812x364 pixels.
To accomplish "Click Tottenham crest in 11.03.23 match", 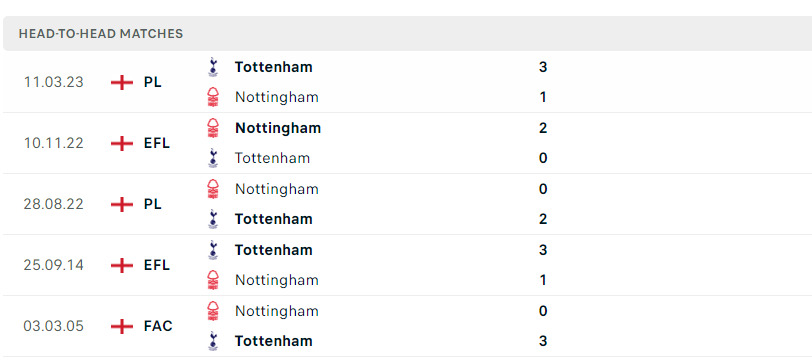I will tap(213, 67).
